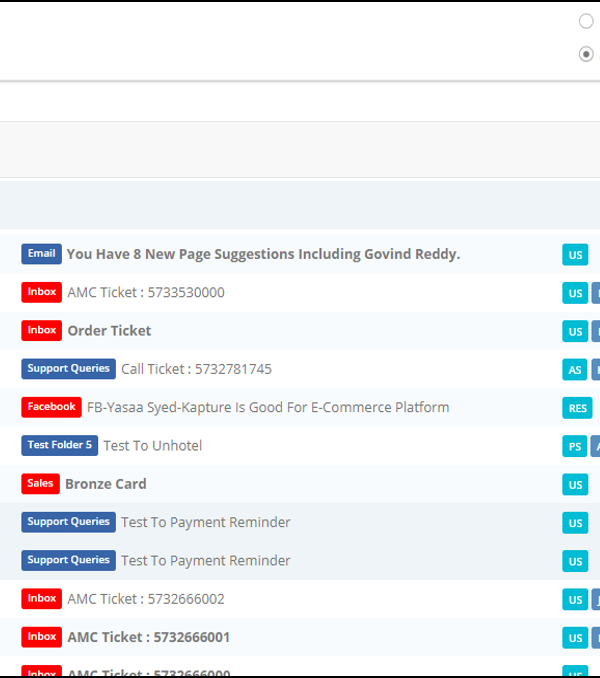Click Email tag on Page Suggestions row

pos(41,254)
